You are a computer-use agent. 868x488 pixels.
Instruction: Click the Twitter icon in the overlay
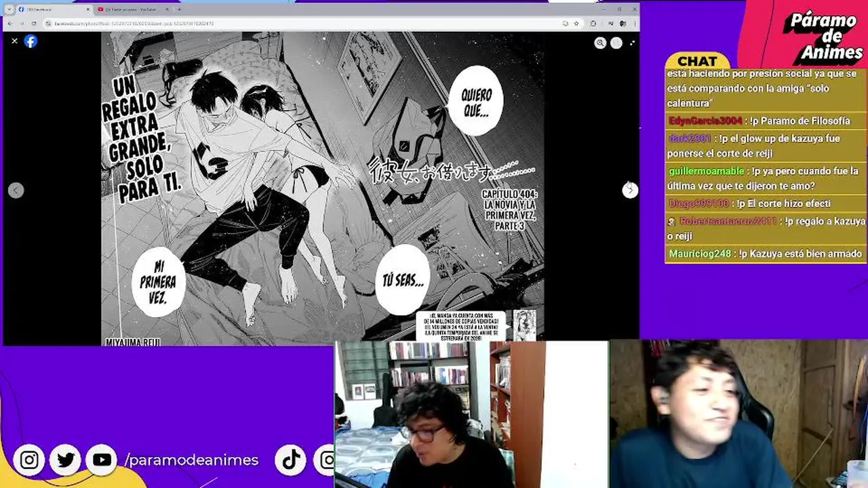66,460
